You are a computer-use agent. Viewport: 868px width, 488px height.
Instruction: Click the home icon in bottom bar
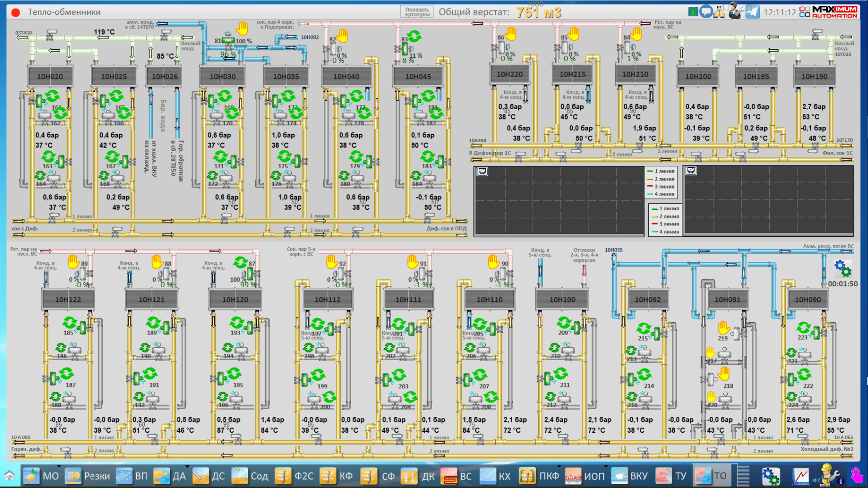point(9,476)
